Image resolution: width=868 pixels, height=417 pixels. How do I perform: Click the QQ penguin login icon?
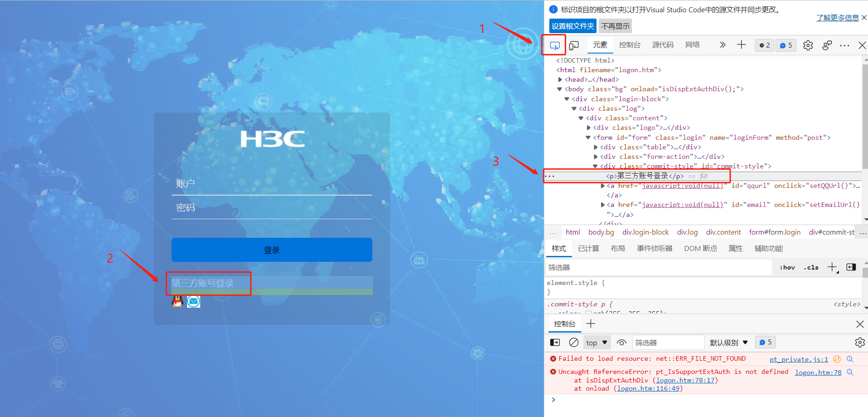(178, 301)
